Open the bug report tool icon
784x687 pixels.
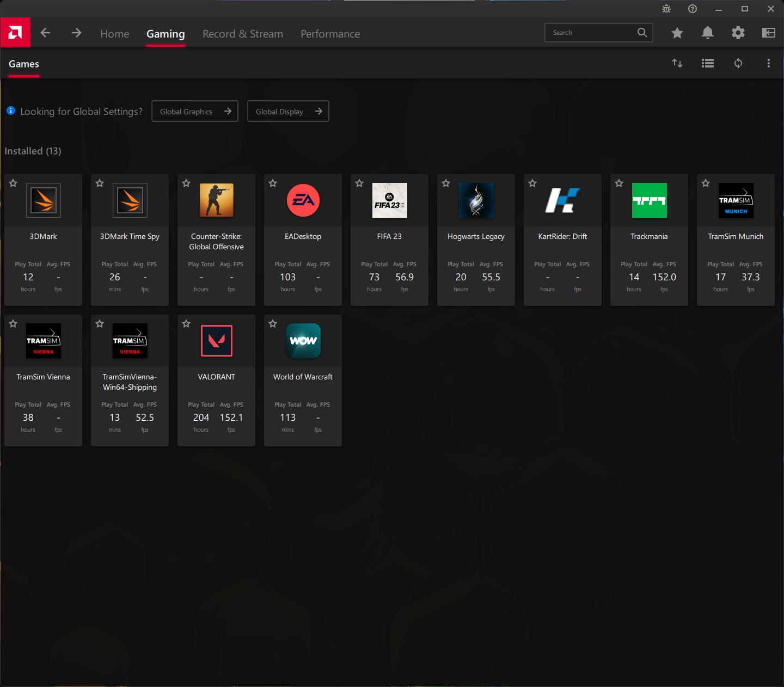666,9
